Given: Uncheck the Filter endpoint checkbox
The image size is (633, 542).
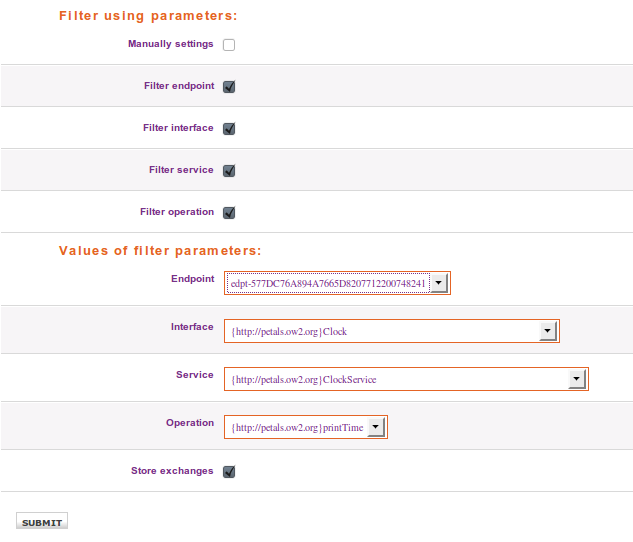Looking at the screenshot, I should [229, 87].
